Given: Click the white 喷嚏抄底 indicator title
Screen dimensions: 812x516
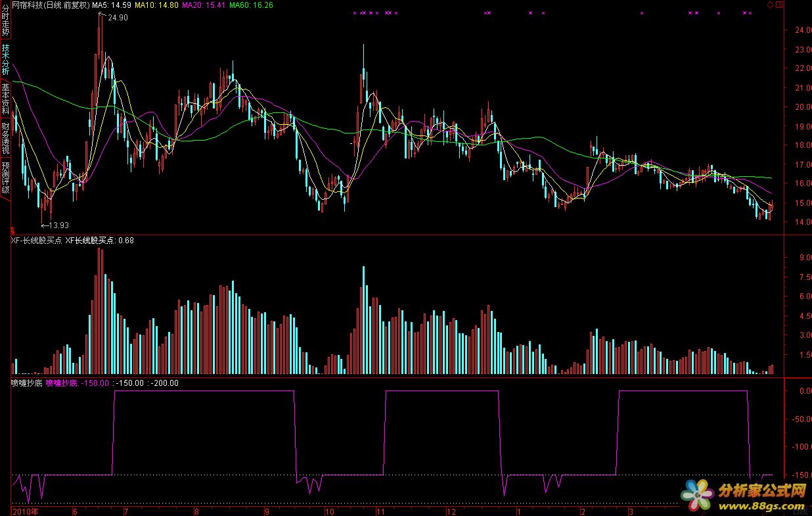Looking at the screenshot, I should [27, 383].
